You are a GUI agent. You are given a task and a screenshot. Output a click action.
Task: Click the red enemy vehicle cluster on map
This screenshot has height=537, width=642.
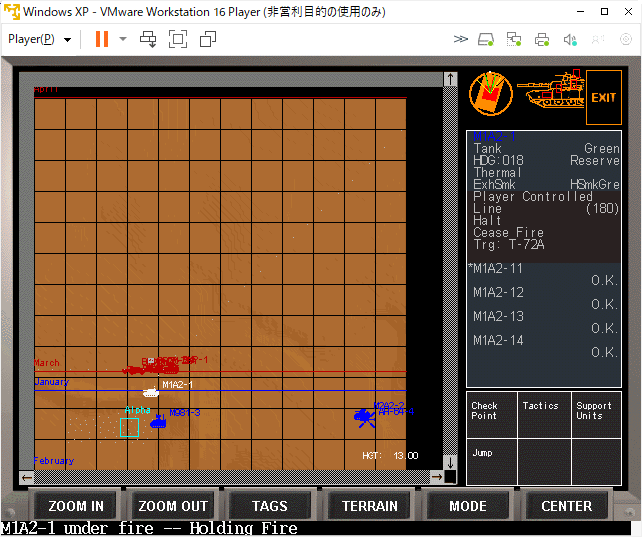(151, 369)
